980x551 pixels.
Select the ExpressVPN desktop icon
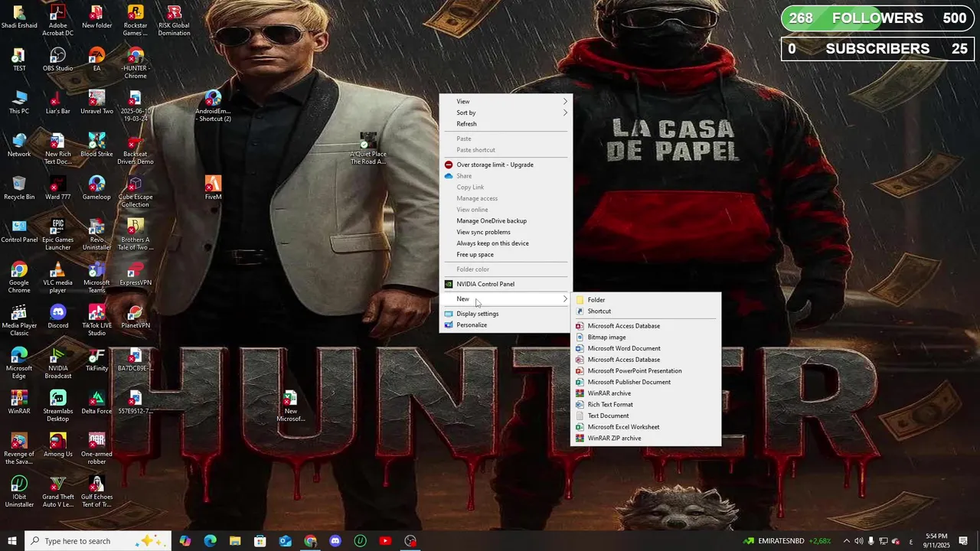coord(136,274)
